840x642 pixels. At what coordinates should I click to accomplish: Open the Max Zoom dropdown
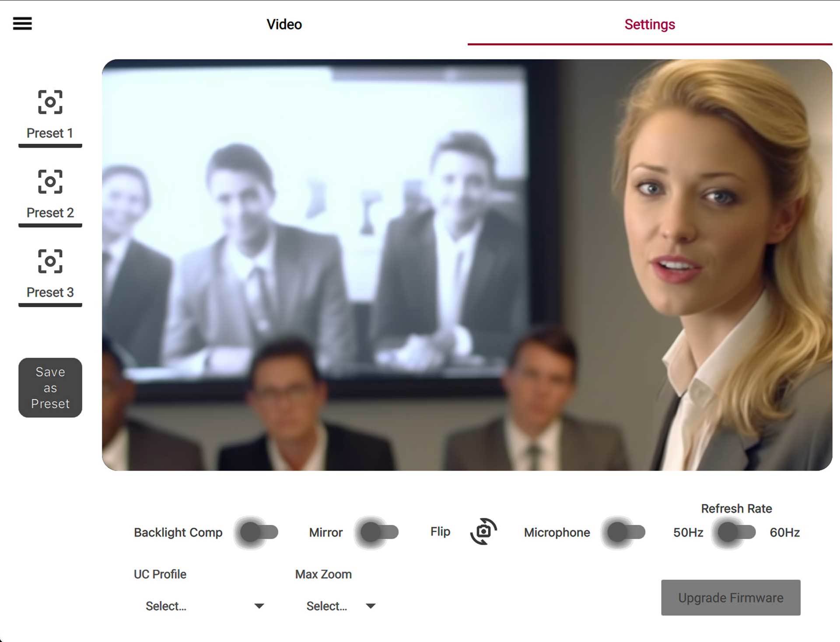coord(340,606)
